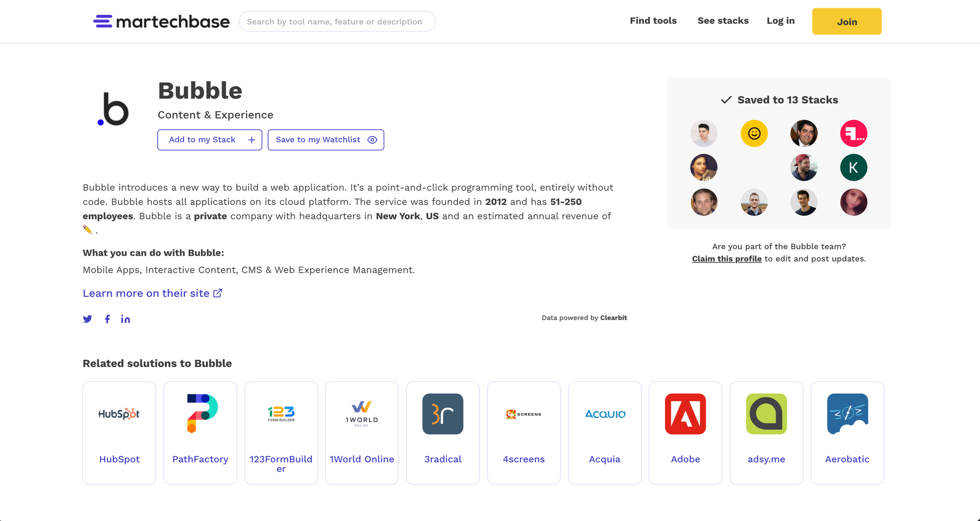Click the external link icon beside Learn more

(218, 293)
